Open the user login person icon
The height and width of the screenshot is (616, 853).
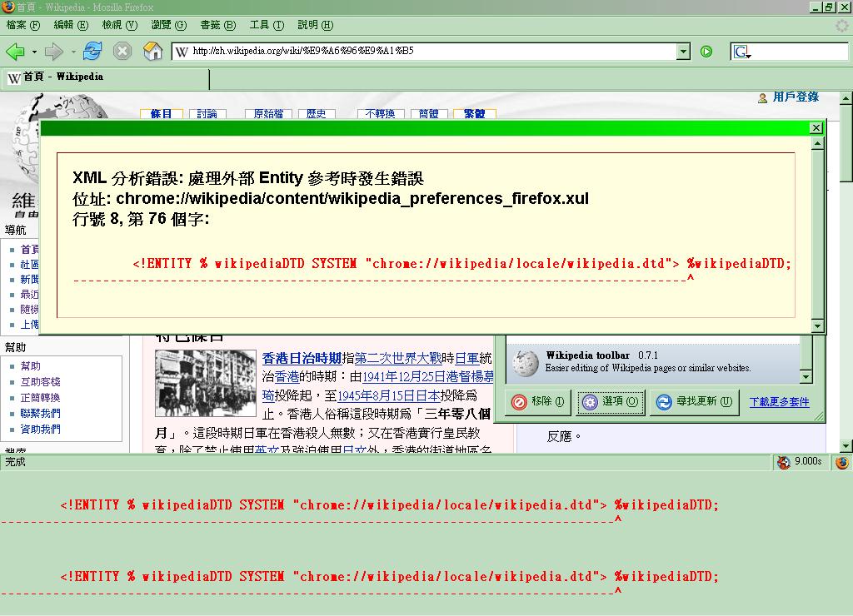(x=763, y=98)
